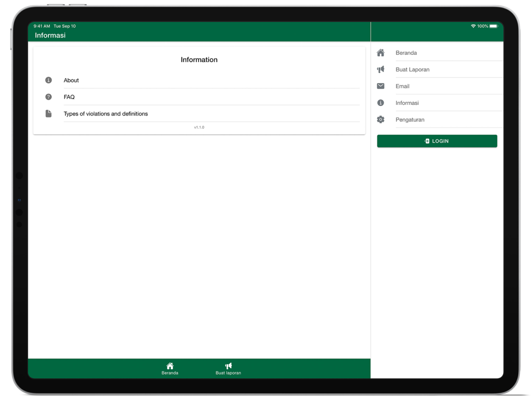Click the v1.1.0 version text
This screenshot has width=532, height=399.
coord(199,127)
